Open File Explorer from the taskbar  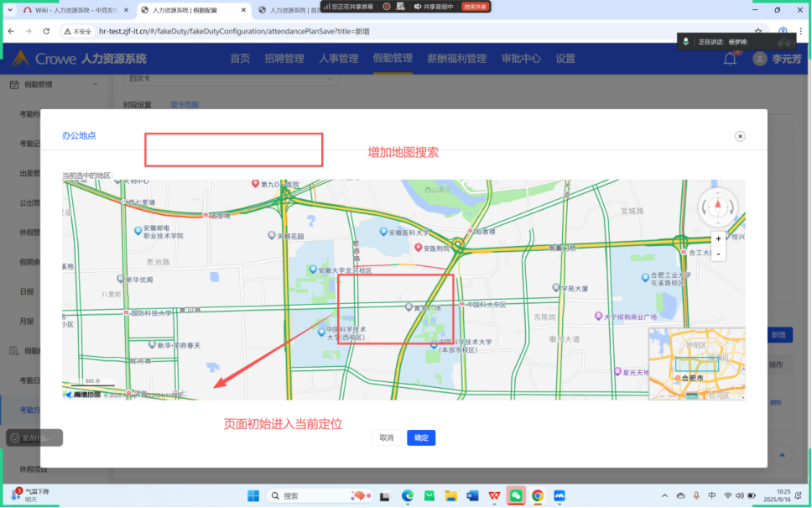coord(450,495)
